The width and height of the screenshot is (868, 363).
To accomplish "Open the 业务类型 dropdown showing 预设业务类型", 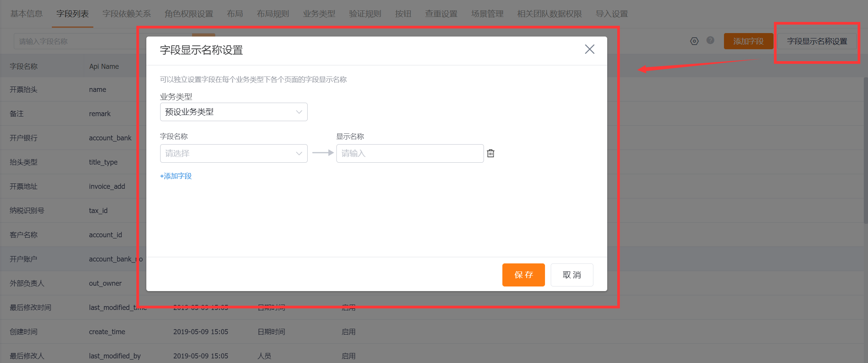I will (x=234, y=112).
